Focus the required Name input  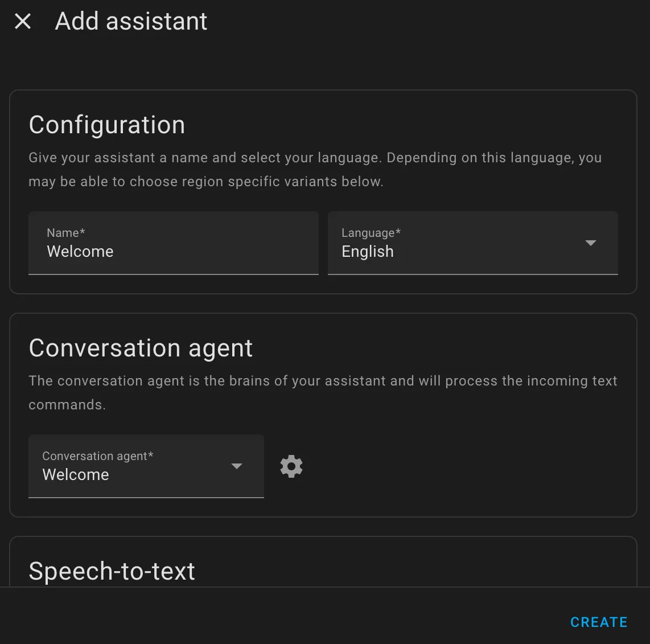click(173, 251)
